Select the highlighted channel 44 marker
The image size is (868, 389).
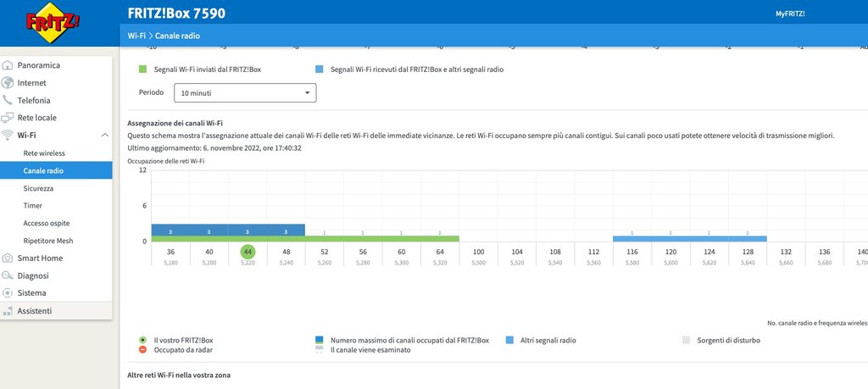248,252
